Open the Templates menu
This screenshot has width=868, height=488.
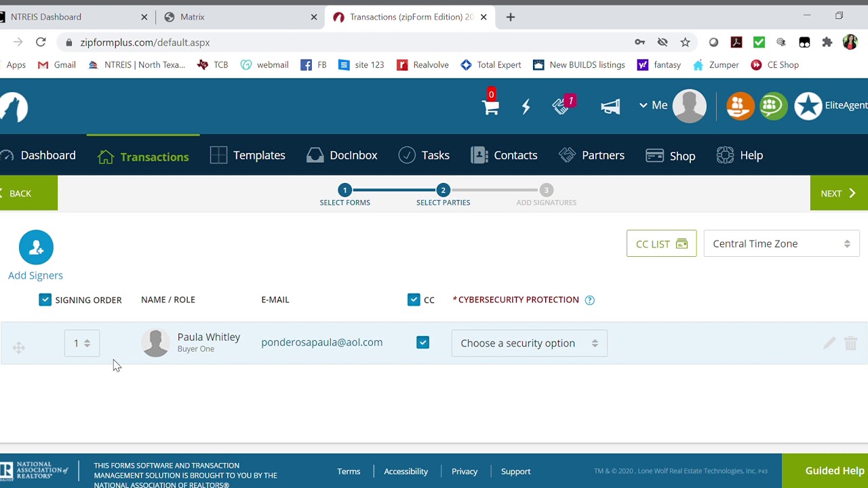pos(248,155)
